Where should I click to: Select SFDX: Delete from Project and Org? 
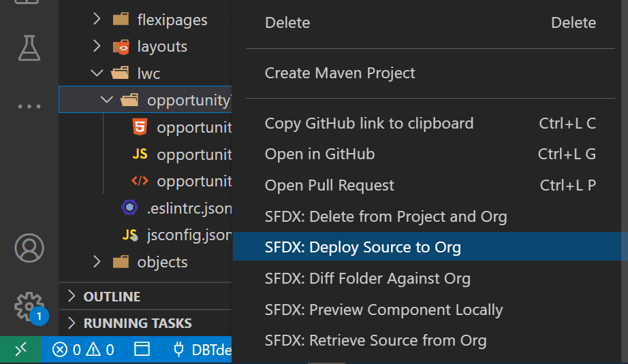click(x=430, y=216)
